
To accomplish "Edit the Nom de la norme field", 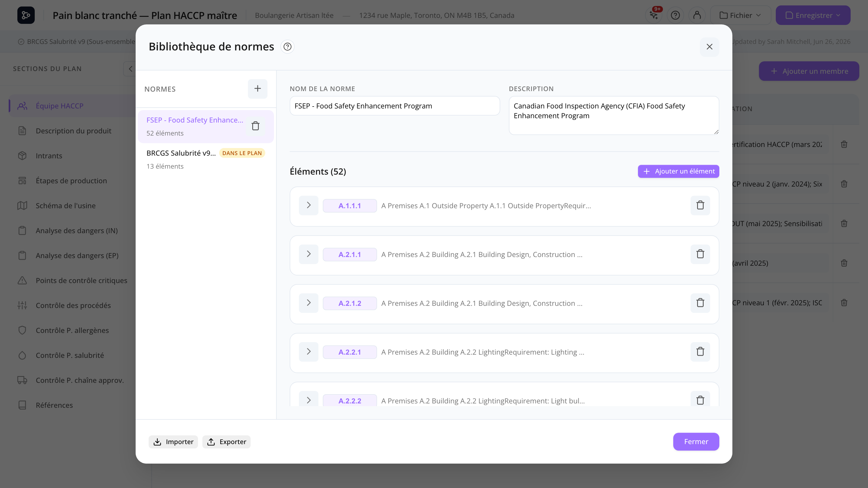I will 395,106.
